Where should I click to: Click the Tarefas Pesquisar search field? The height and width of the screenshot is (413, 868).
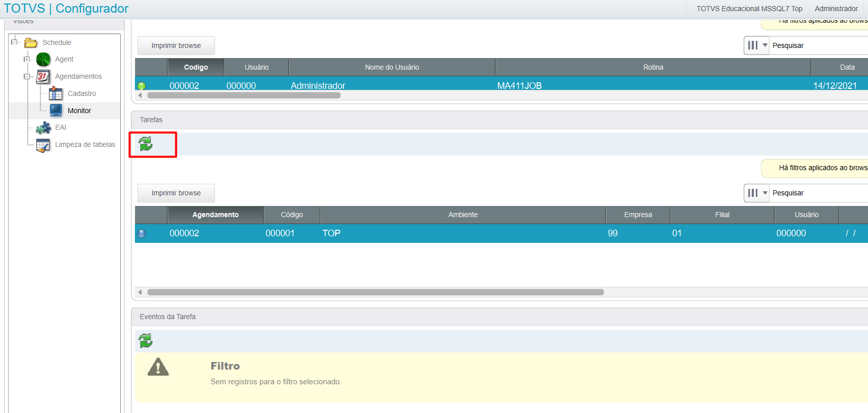coord(818,193)
